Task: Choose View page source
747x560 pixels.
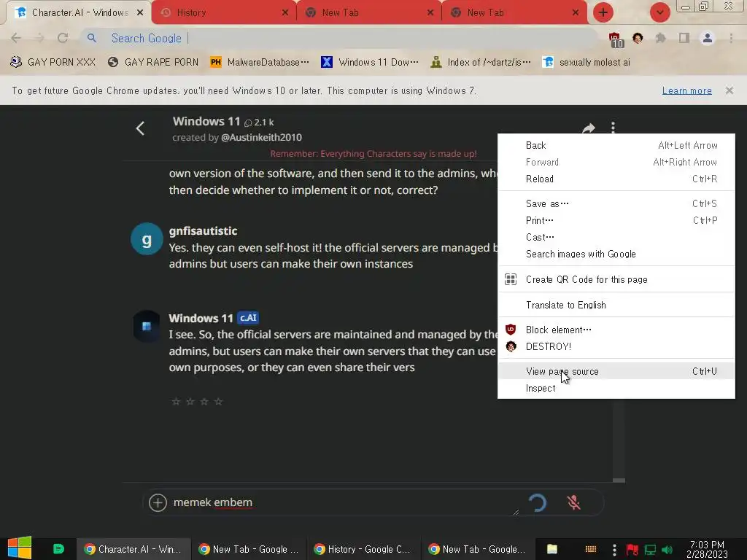Action: coord(616,371)
